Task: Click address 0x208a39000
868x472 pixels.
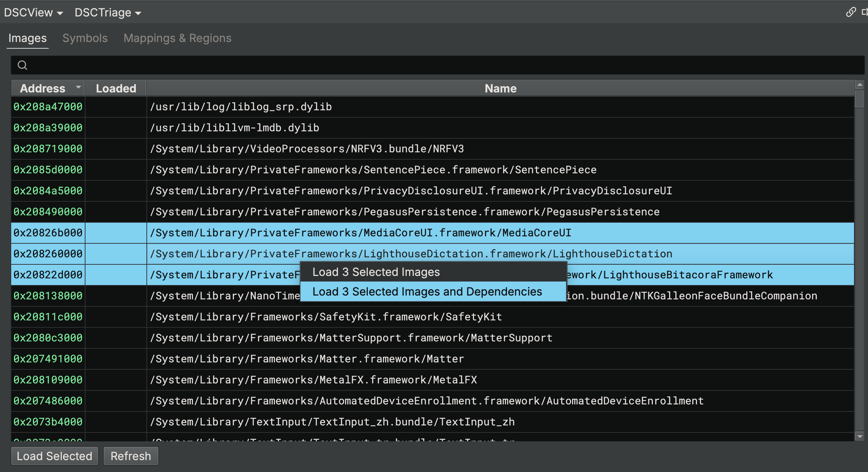Action: point(48,128)
